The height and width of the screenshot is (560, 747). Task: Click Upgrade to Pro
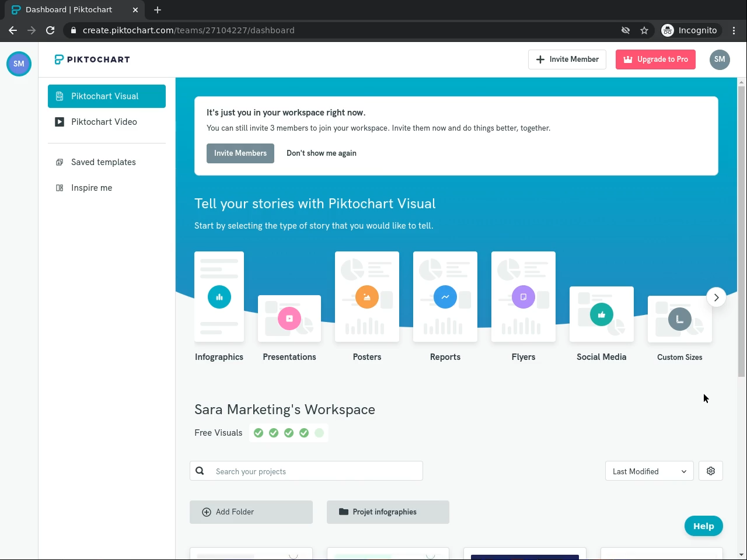click(655, 60)
